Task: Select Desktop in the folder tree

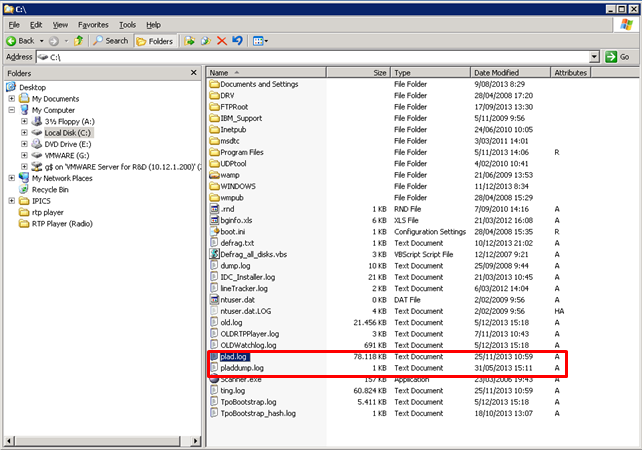Action: pyautogui.click(x=32, y=87)
